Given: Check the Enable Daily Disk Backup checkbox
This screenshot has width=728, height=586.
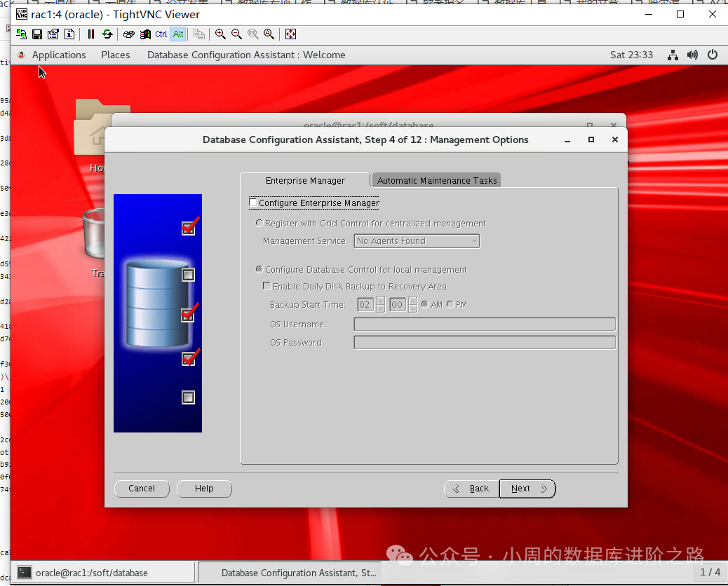Looking at the screenshot, I should (x=267, y=286).
